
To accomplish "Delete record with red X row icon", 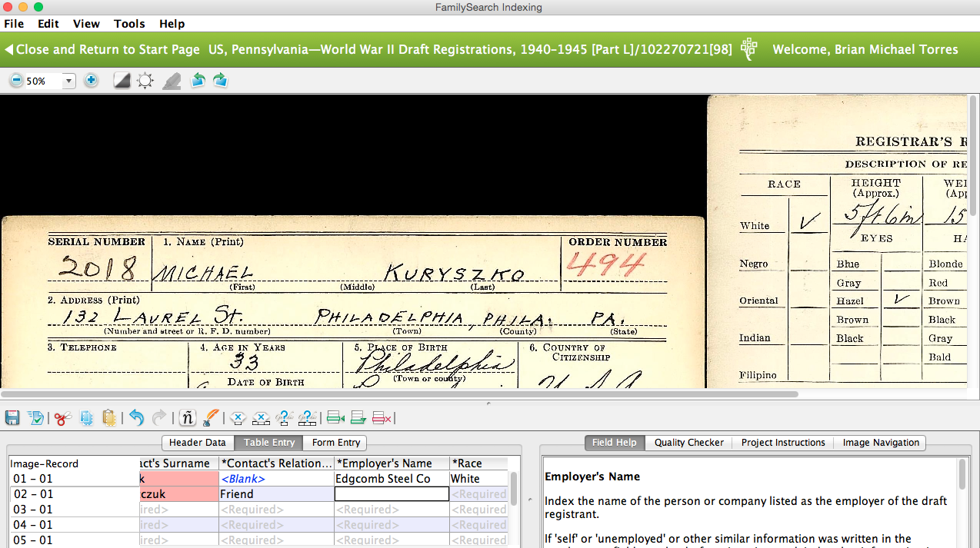I will (x=382, y=418).
